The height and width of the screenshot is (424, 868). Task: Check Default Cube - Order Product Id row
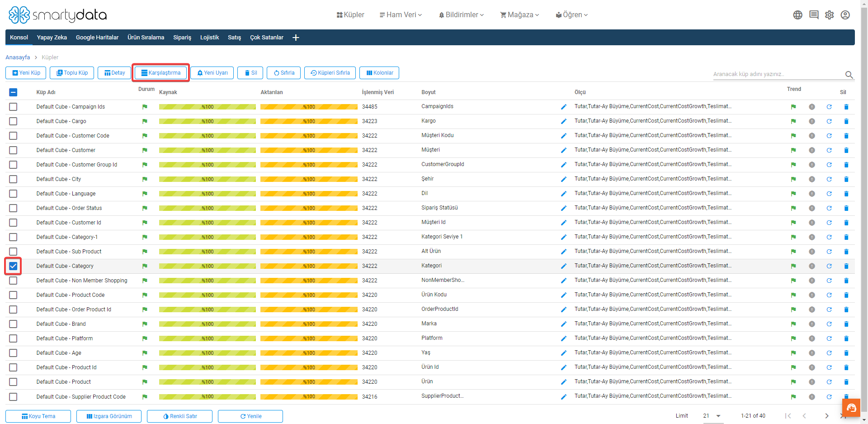13,310
